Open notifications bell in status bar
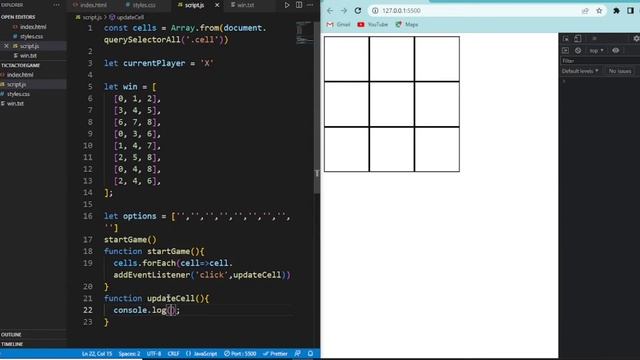The width and height of the screenshot is (640, 360). 311,354
